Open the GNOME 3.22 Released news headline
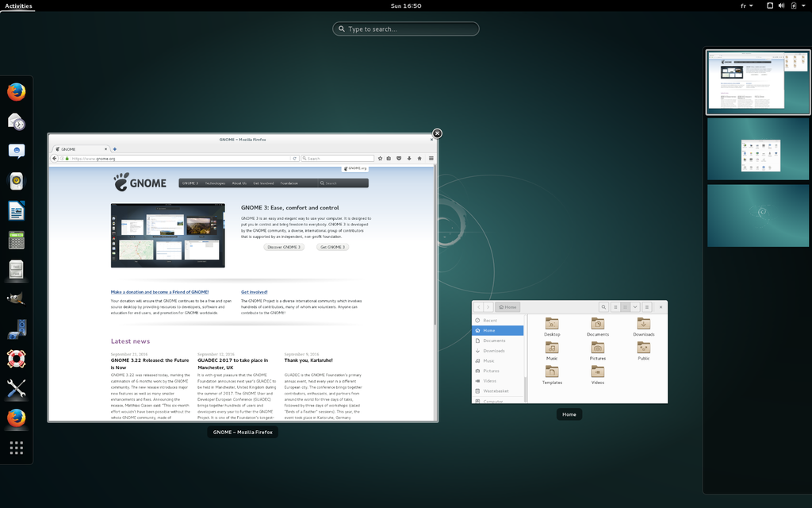The height and width of the screenshot is (508, 812). 150,364
